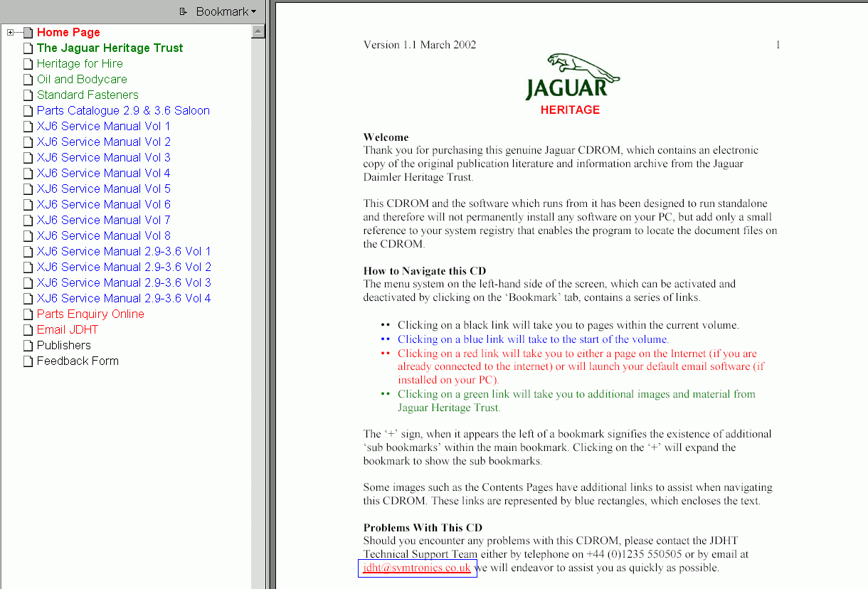
Task: Open XJ6 Service Manual 2.9-3.6 Vol 4
Action: click(124, 298)
